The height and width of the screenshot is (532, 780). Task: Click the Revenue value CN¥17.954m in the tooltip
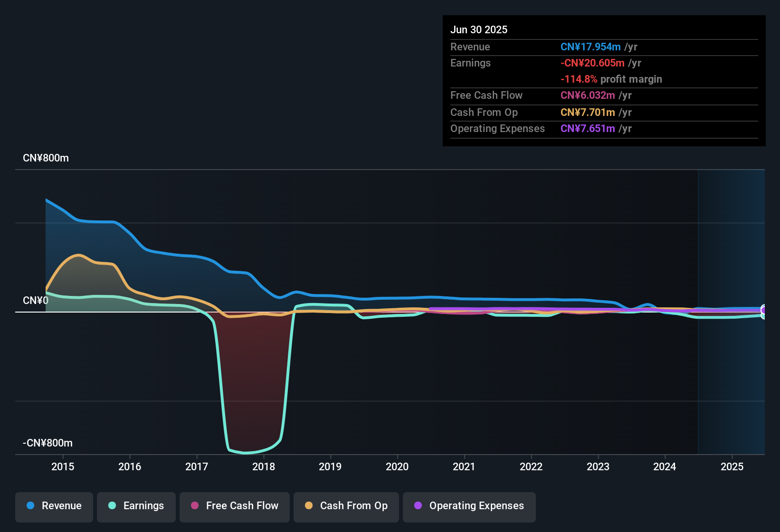coord(591,47)
